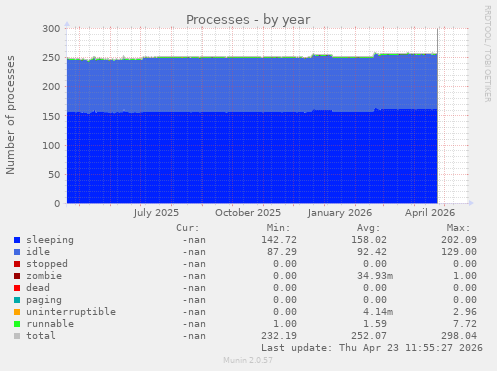This screenshot has width=497, height=371.
Task: Click the 'Max:' column header
Action: pos(458,228)
